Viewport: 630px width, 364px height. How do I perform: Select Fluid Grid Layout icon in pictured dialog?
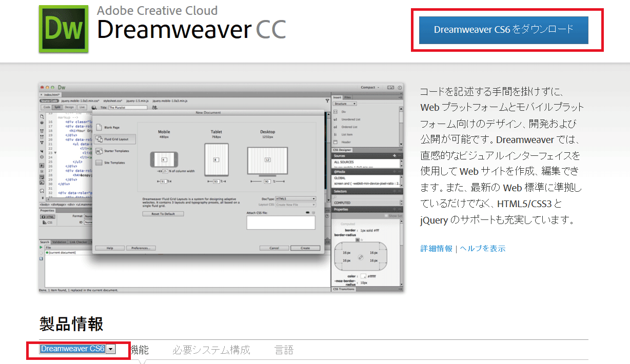click(x=99, y=139)
